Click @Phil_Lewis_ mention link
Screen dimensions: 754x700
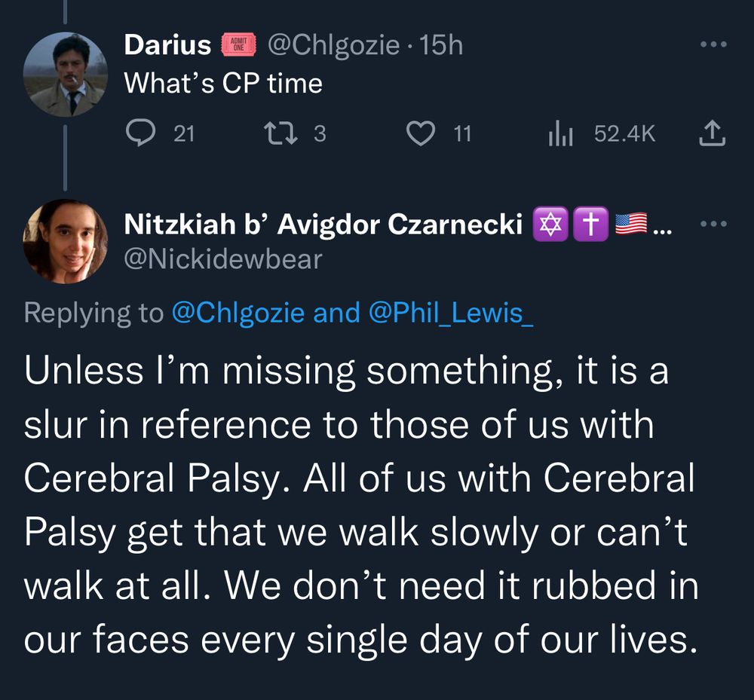(451, 313)
